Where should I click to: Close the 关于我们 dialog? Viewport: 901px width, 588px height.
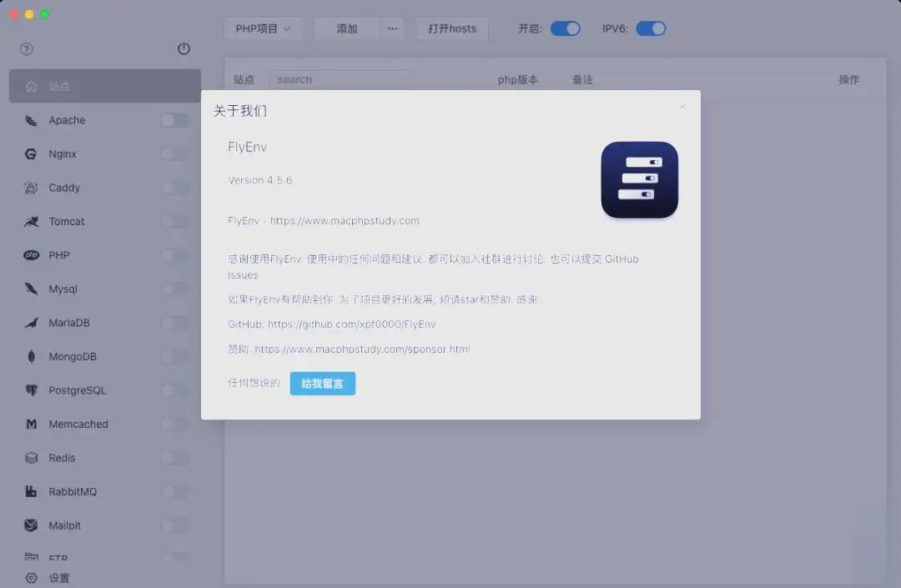682,106
